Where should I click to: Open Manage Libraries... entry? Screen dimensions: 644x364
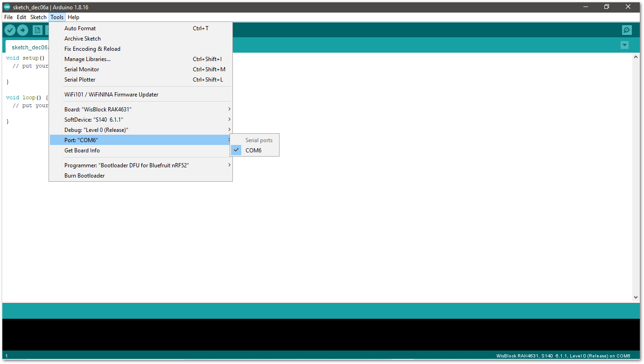click(x=141, y=59)
